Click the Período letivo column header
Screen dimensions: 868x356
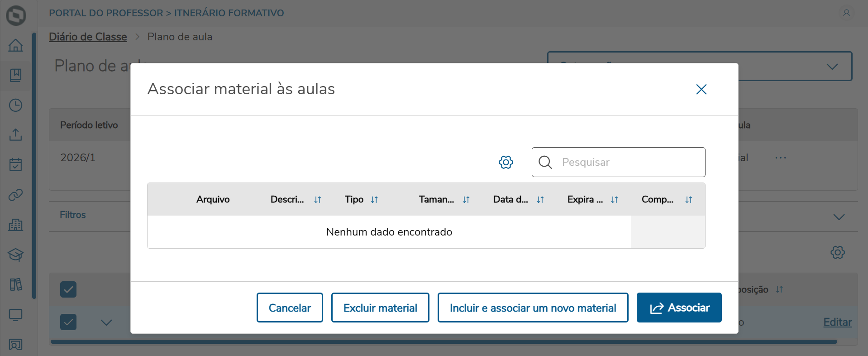[89, 125]
